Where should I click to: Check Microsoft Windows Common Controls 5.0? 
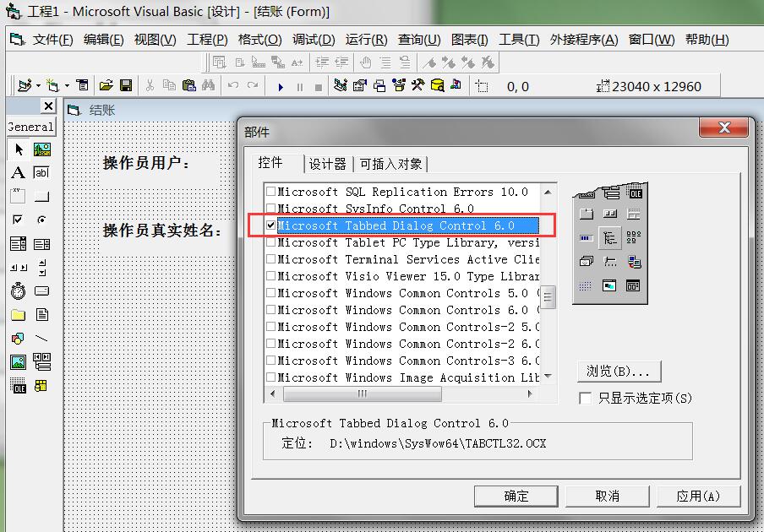pos(271,293)
